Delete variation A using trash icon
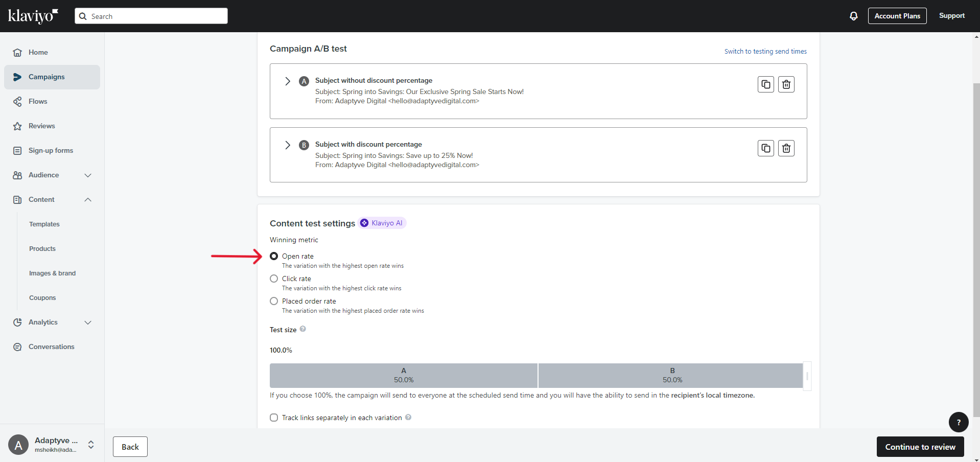980x462 pixels. (x=786, y=84)
